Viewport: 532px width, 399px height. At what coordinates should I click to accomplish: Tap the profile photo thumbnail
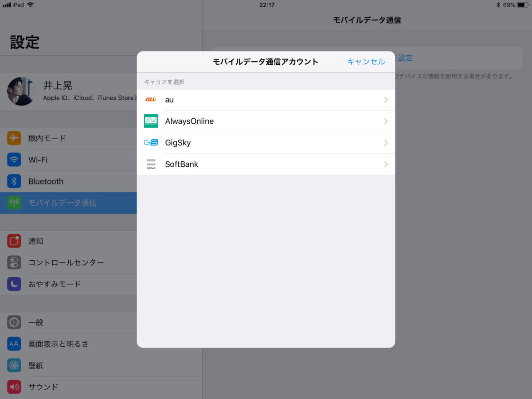point(21,91)
